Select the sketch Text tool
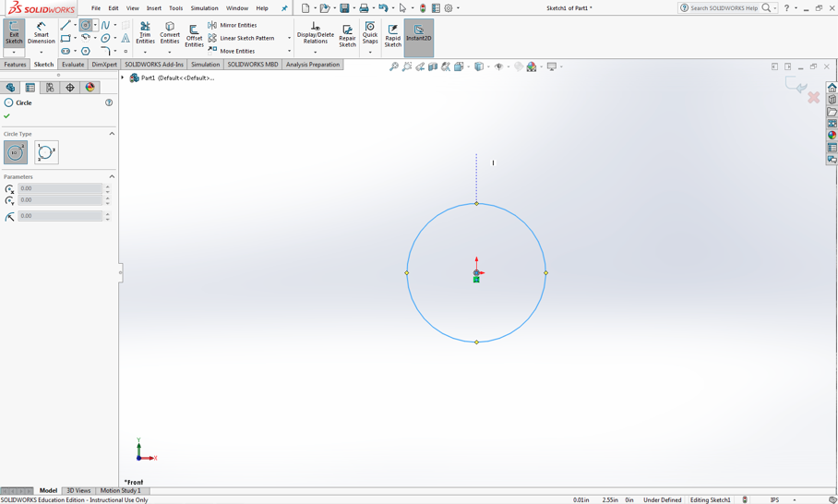Image resolution: width=838 pixels, height=504 pixels. 126,38
